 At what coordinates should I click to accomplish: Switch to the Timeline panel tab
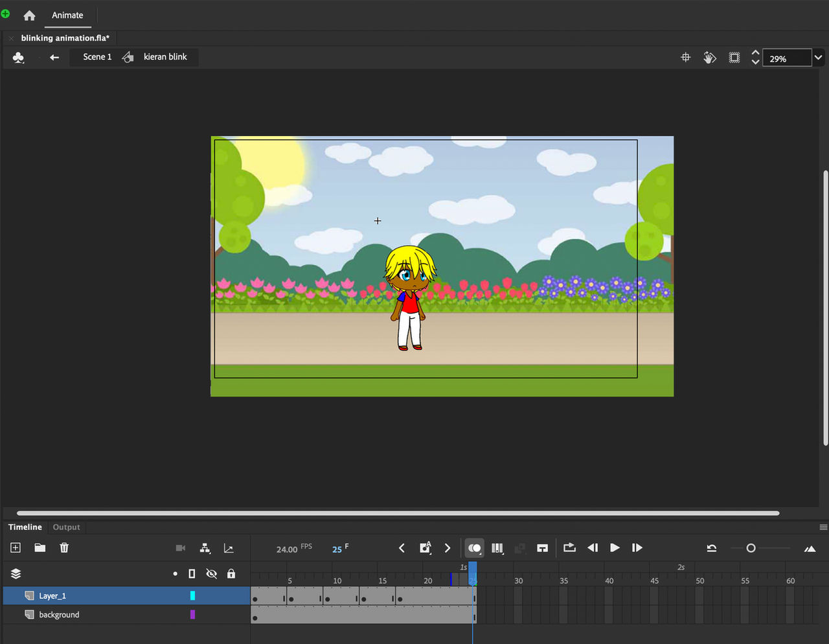tap(25, 527)
